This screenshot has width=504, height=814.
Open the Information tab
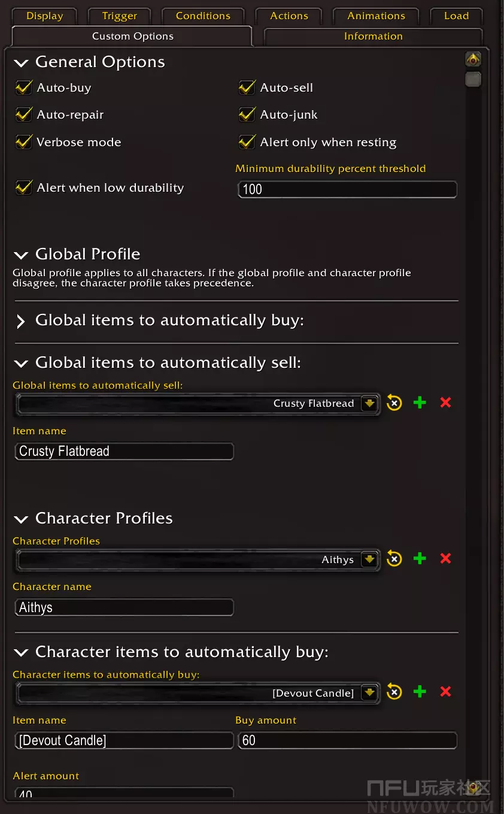tap(373, 37)
